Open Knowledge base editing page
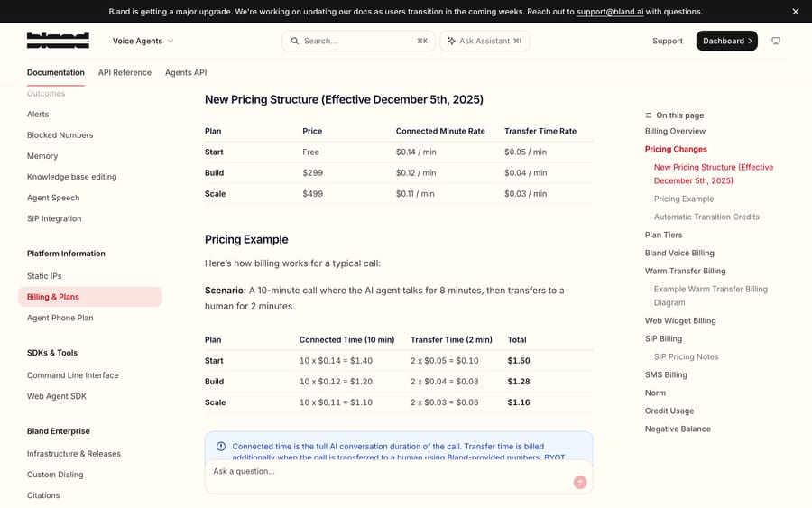This screenshot has height=508, width=812. pyautogui.click(x=72, y=177)
